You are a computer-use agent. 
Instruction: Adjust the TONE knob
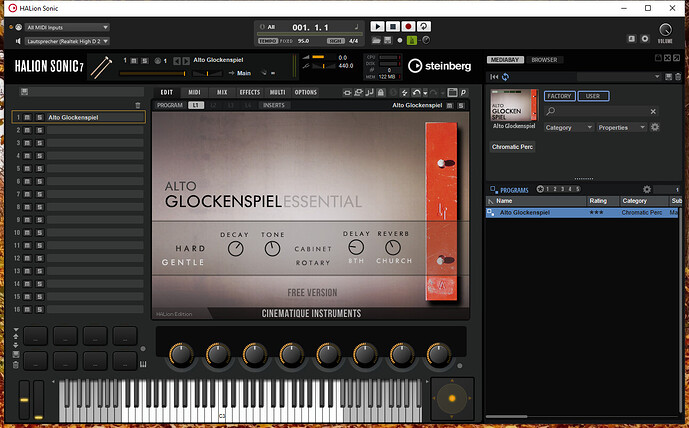(x=272, y=249)
